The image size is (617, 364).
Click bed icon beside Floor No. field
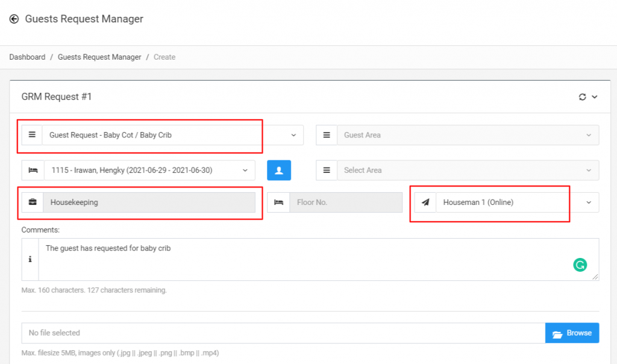point(278,202)
